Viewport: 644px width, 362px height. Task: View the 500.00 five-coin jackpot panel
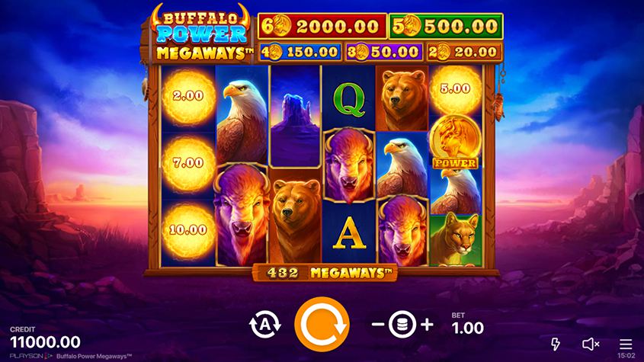tap(446, 26)
